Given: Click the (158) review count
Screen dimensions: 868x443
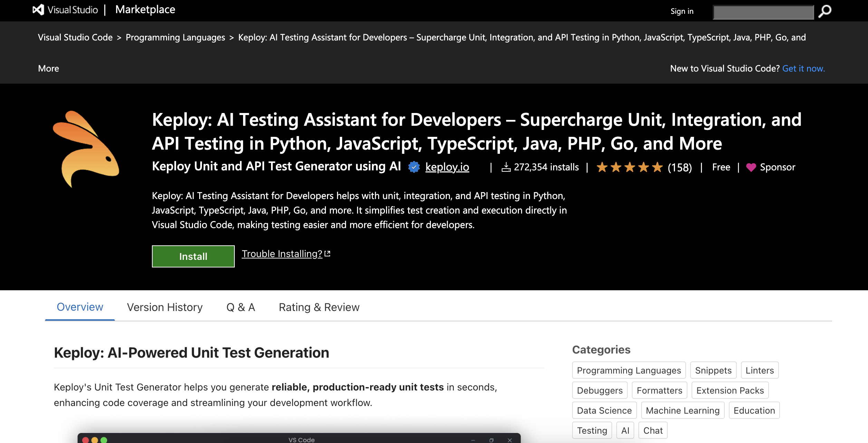Looking at the screenshot, I should (680, 167).
